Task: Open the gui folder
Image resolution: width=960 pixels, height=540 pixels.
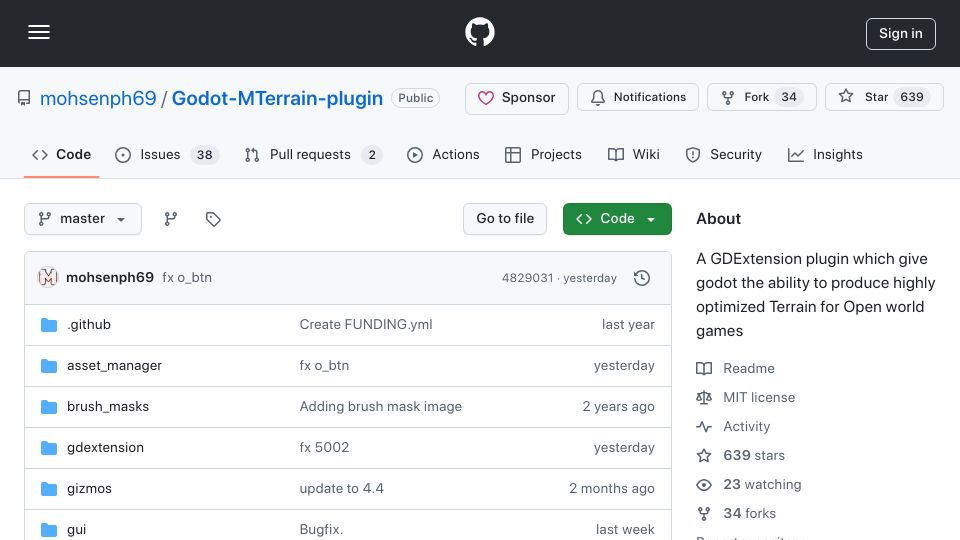Action: click(x=77, y=530)
